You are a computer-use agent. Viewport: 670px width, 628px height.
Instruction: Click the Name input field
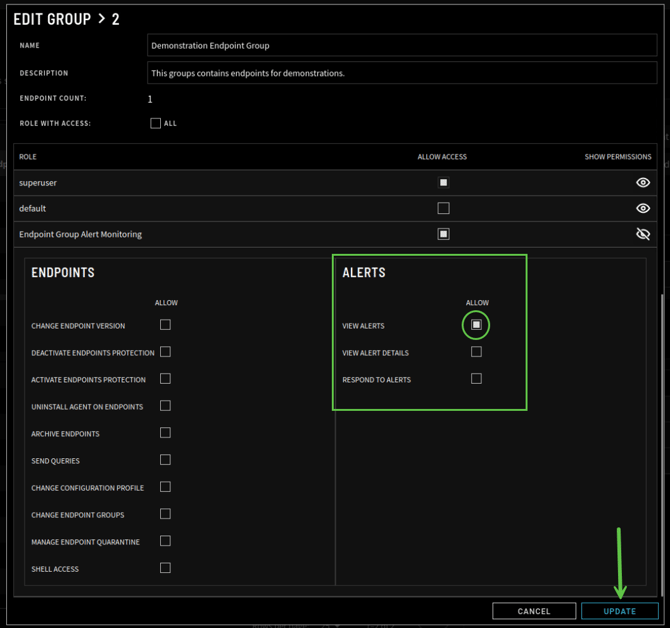(x=402, y=46)
